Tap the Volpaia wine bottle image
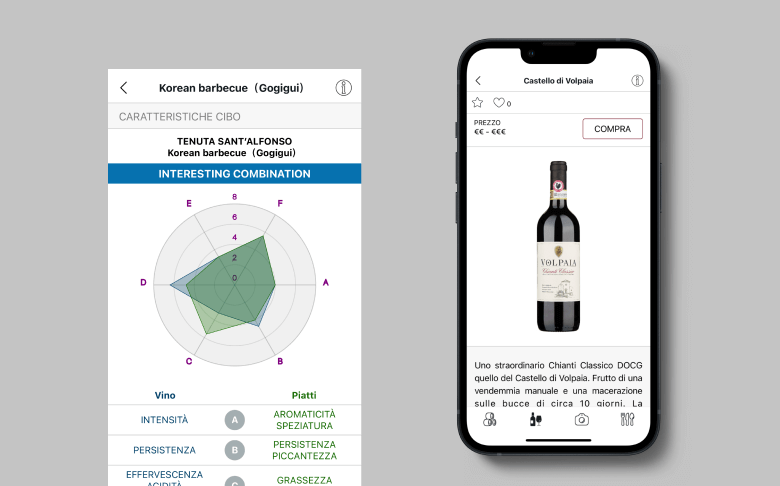Viewport: 780px width, 486px height. tap(558, 246)
